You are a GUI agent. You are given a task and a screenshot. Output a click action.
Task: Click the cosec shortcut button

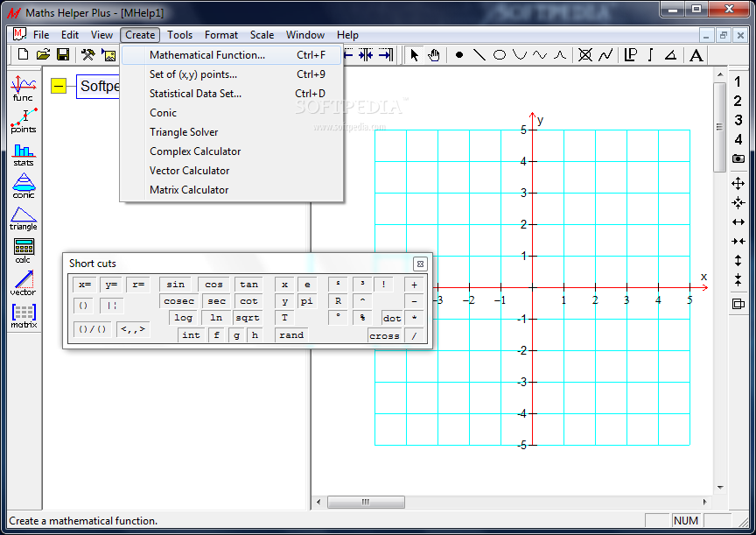coord(178,301)
